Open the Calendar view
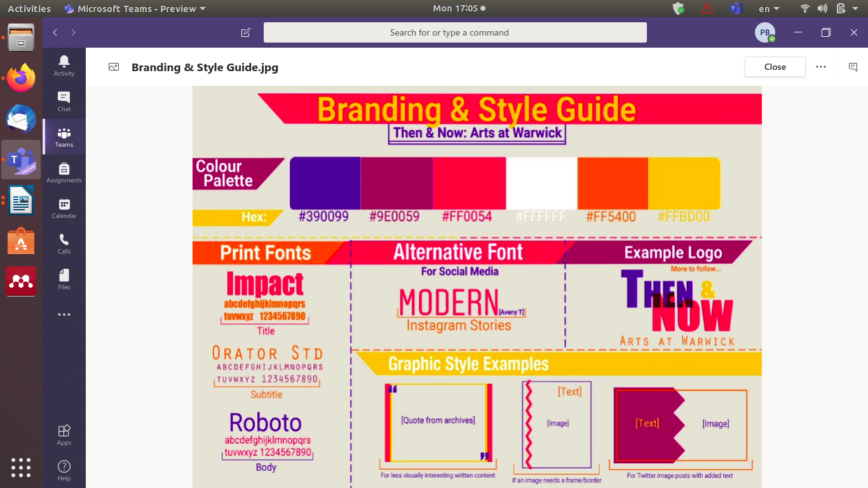The image size is (868, 488). pyautogui.click(x=64, y=208)
